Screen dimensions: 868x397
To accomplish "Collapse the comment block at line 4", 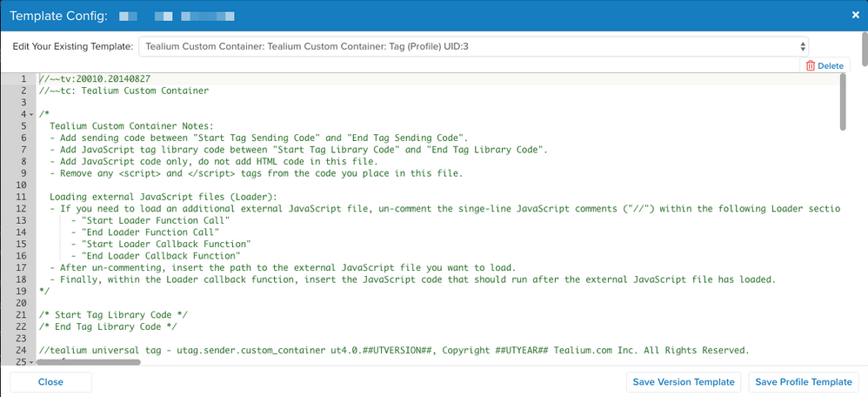I will point(32,114).
